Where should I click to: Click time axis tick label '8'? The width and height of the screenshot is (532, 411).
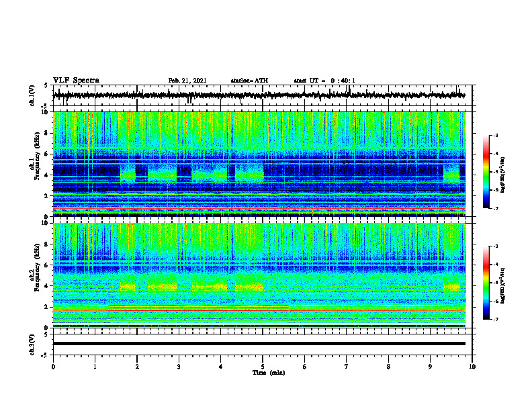point(388,367)
